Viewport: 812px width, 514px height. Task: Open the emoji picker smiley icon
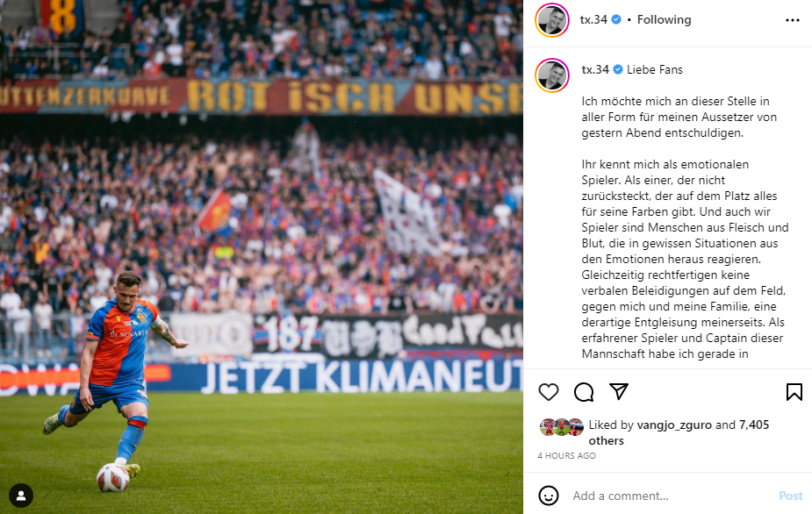click(x=549, y=496)
